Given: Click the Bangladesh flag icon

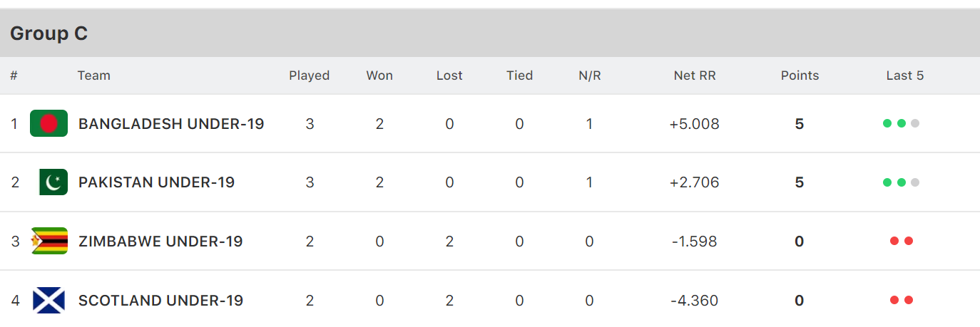Looking at the screenshot, I should [49, 123].
